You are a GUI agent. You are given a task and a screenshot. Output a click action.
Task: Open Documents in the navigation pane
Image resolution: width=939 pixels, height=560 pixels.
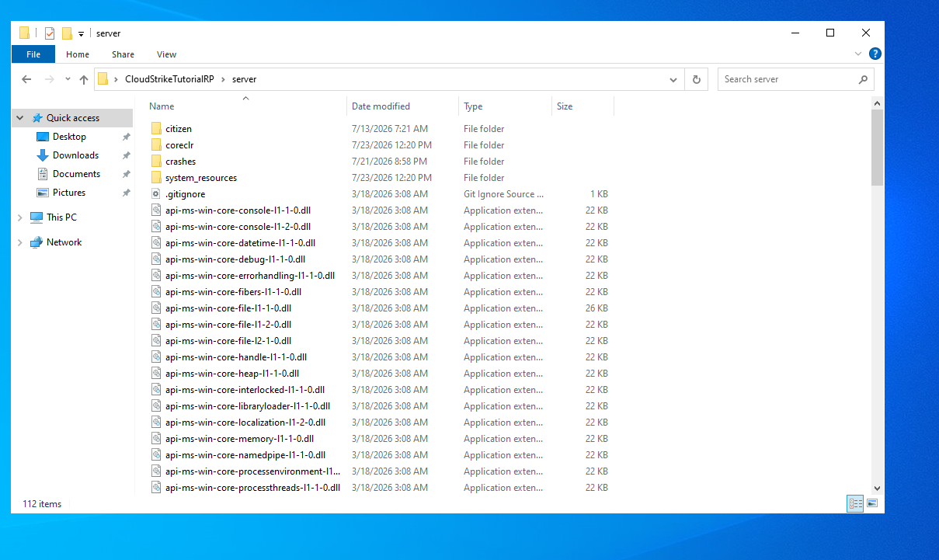[x=76, y=174]
